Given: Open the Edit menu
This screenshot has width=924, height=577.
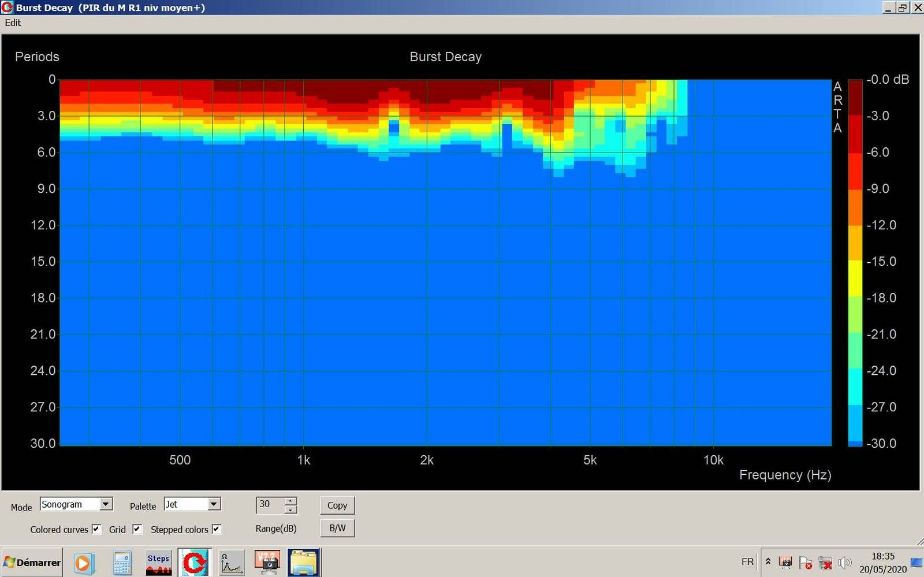Looking at the screenshot, I should coord(13,23).
